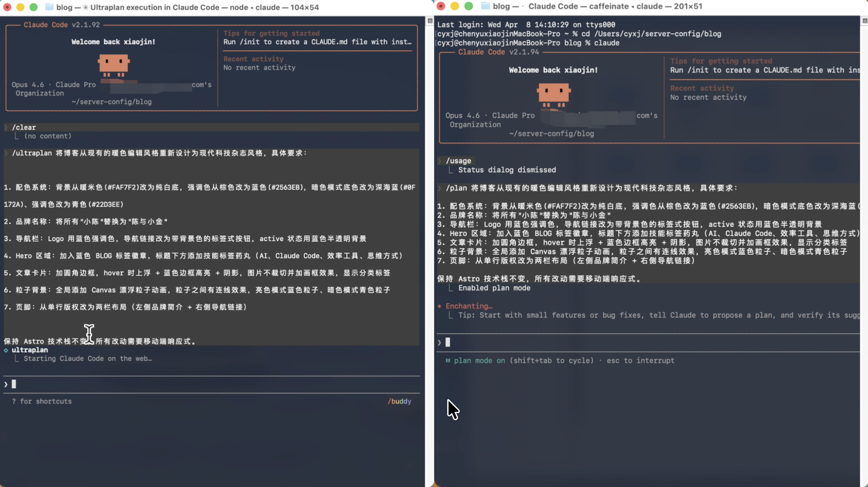Zoom the right terminal window with green button

pyautogui.click(x=469, y=6)
